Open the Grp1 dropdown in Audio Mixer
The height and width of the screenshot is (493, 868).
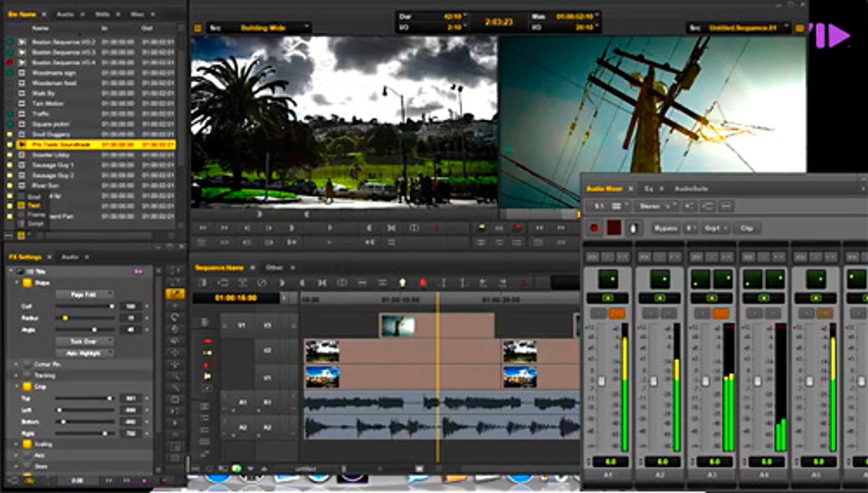click(x=715, y=228)
